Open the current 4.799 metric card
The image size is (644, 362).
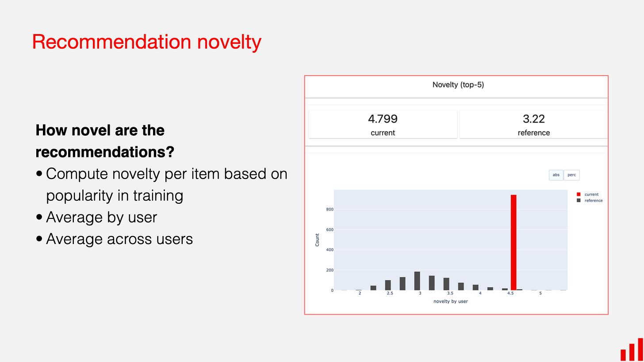click(383, 124)
